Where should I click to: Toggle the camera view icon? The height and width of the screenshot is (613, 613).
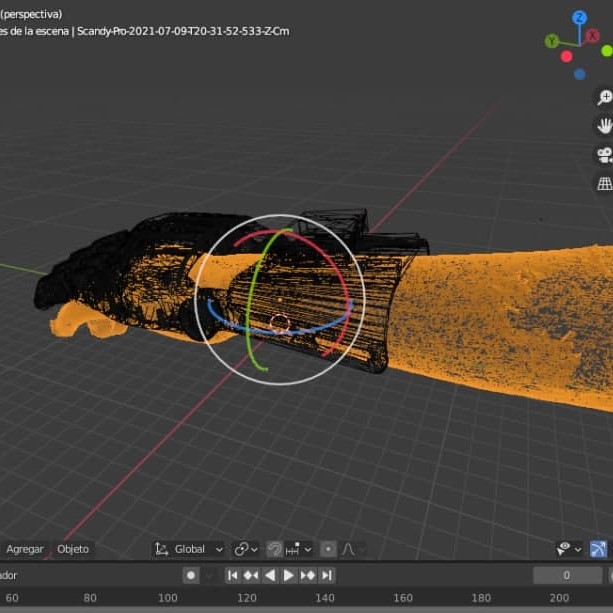pyautogui.click(x=604, y=155)
